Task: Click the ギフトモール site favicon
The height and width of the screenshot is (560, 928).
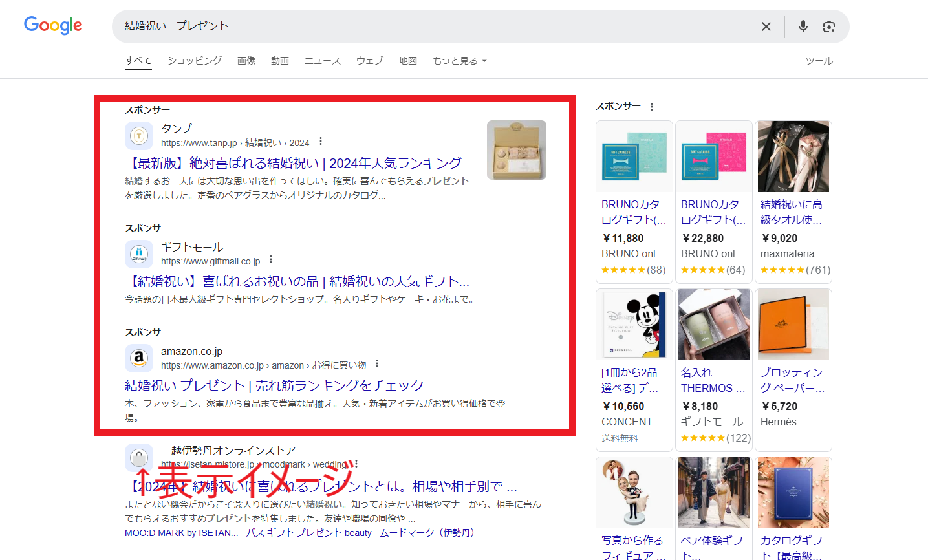Action: click(x=139, y=254)
